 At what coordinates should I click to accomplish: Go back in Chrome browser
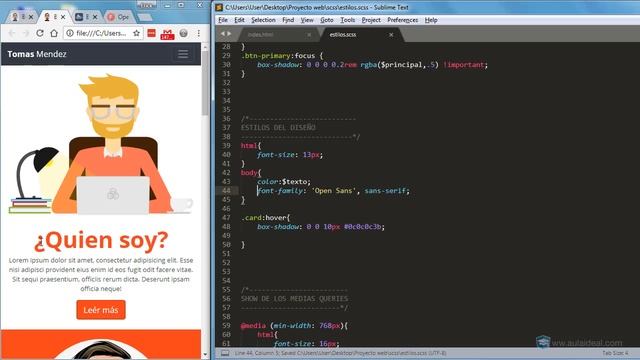pos(11,33)
